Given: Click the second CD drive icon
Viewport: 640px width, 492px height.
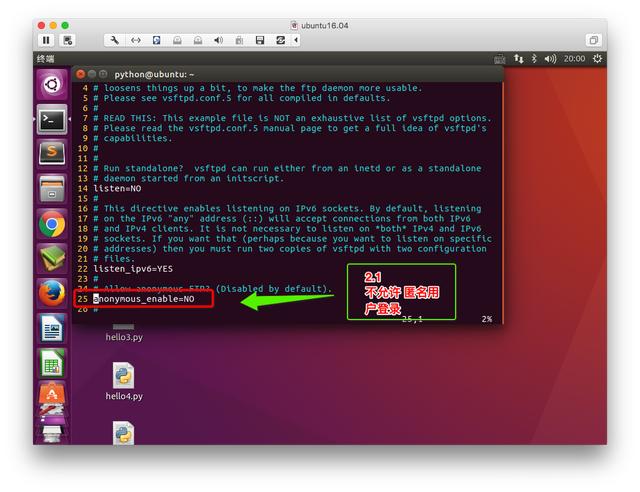Looking at the screenshot, I should tap(198, 40).
